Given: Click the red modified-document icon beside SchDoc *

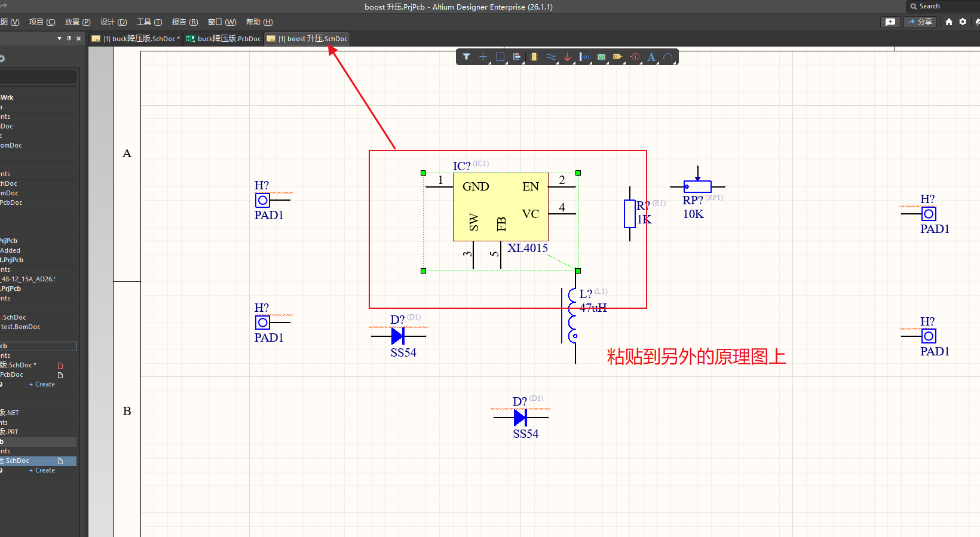Looking at the screenshot, I should [x=60, y=365].
